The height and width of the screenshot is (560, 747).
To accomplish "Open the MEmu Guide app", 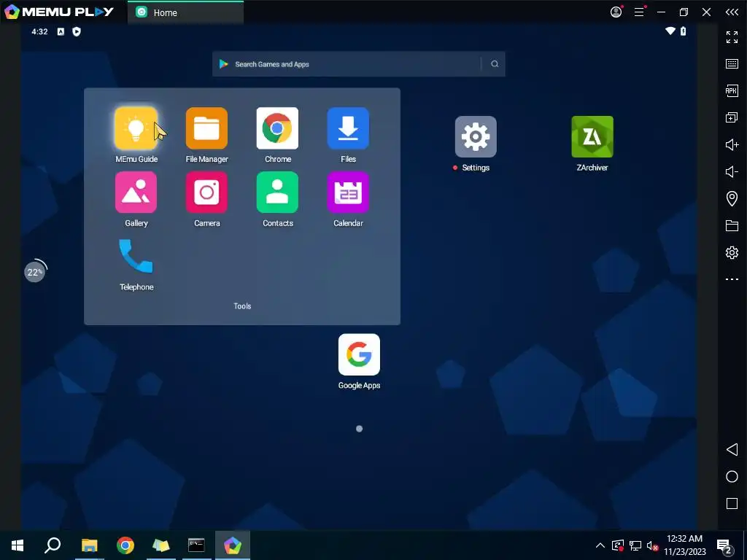I will [x=136, y=128].
